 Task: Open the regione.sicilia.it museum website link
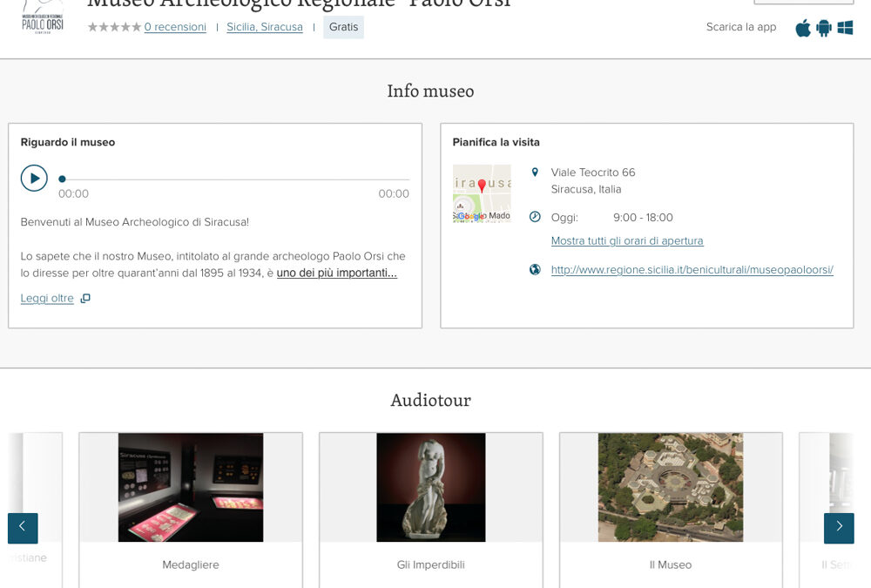click(692, 269)
